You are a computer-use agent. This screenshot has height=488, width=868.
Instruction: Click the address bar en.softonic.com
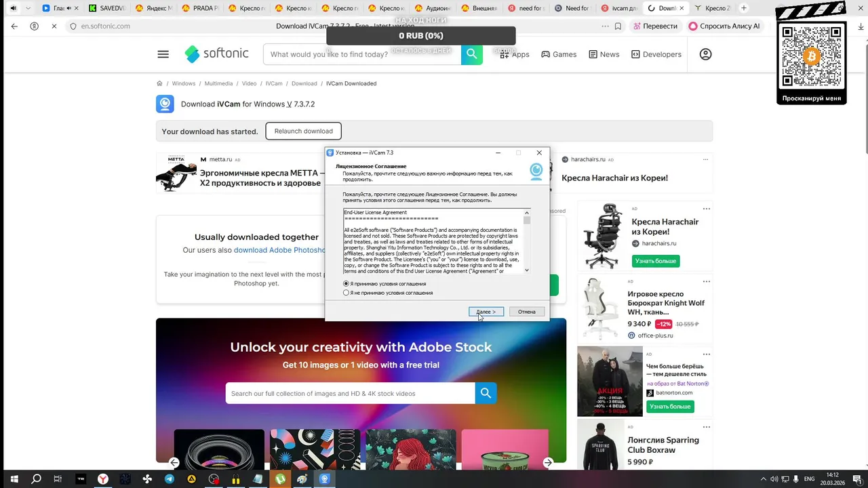pos(105,26)
